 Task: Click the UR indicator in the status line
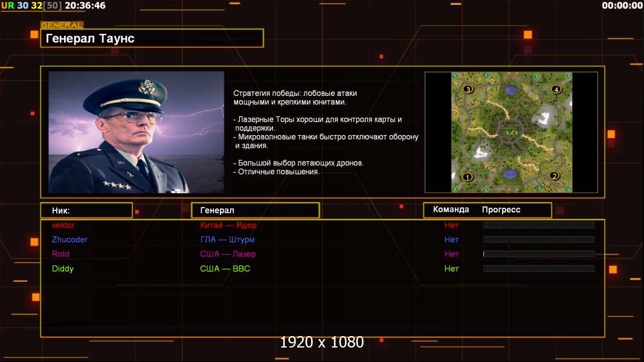(x=8, y=5)
